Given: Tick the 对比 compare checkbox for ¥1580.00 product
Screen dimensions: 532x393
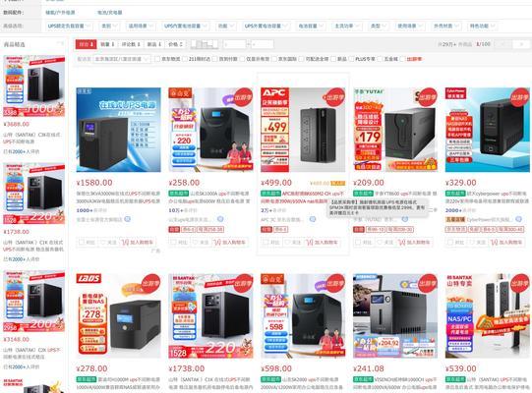Looking at the screenshot, I should [88, 242].
